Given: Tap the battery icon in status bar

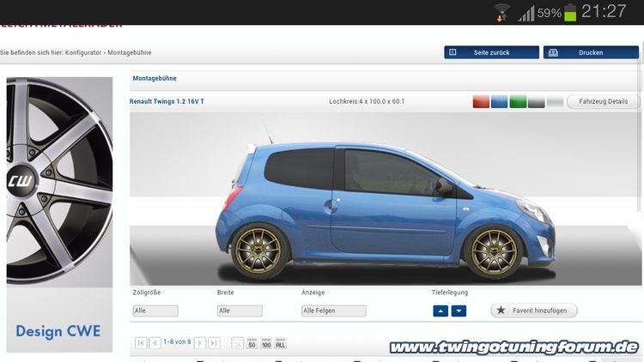Looking at the screenshot, I should click(570, 12).
